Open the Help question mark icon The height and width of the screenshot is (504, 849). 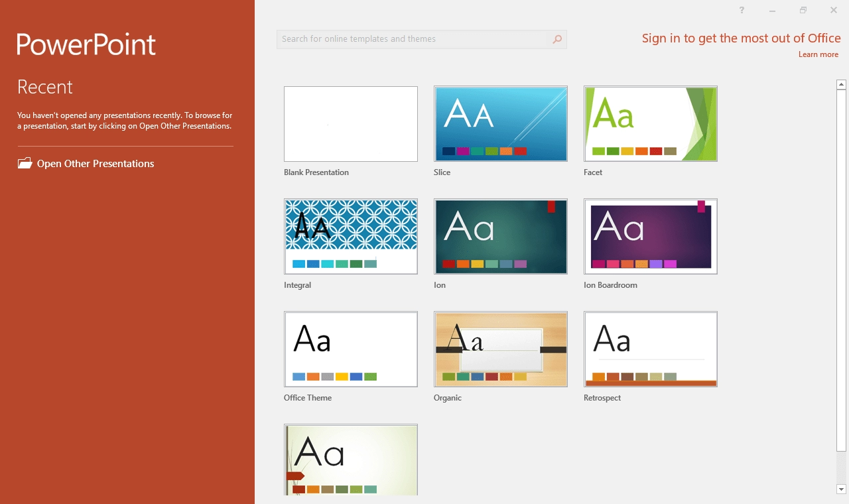click(x=742, y=10)
